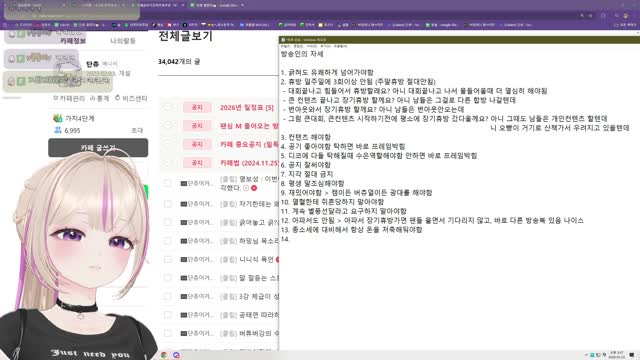Click the 카페 글쓰기 button
Image resolution: width=640 pixels, height=360 pixels.
(x=98, y=148)
